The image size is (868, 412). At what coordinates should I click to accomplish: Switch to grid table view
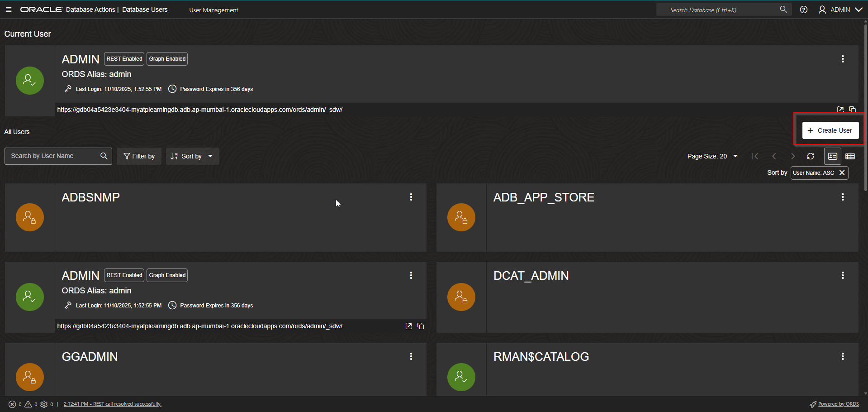[850, 156]
